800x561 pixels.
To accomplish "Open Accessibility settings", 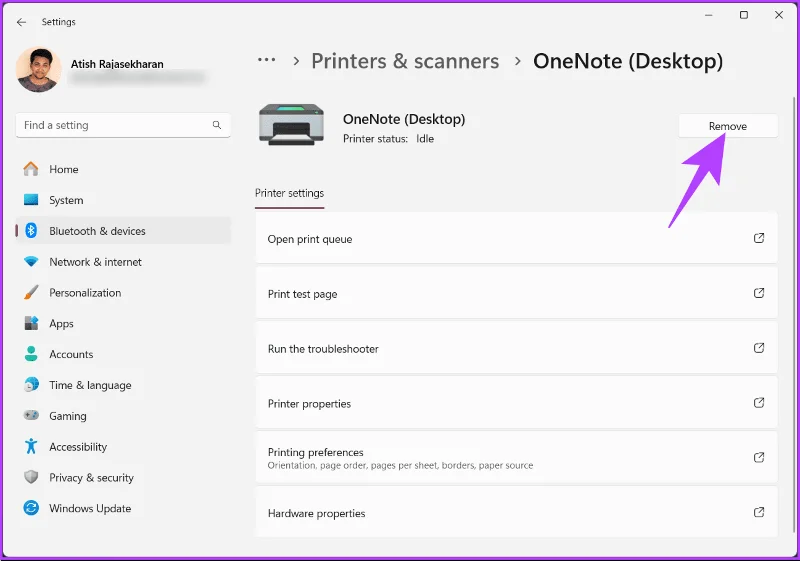I will 123,447.
